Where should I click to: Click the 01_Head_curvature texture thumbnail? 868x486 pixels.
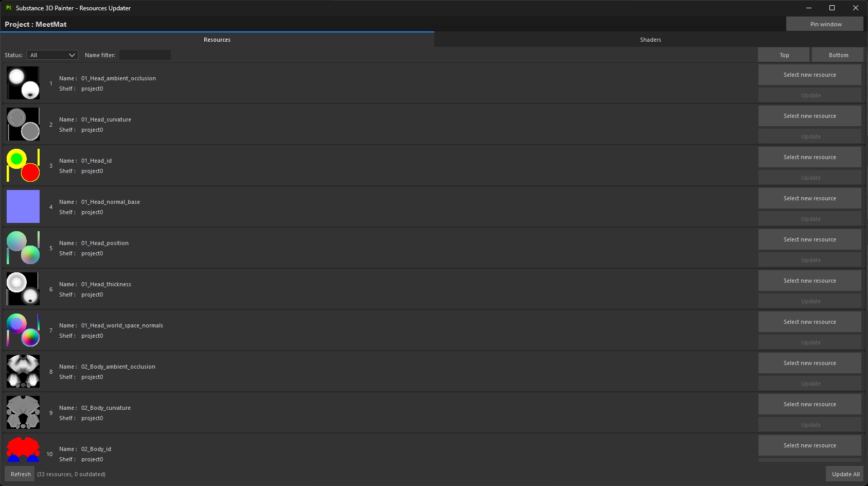pyautogui.click(x=23, y=124)
